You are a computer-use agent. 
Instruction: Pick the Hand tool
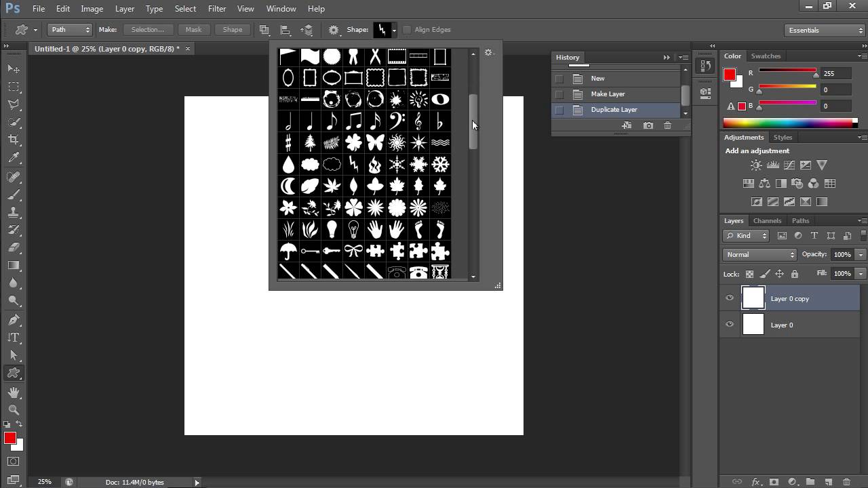(x=14, y=392)
